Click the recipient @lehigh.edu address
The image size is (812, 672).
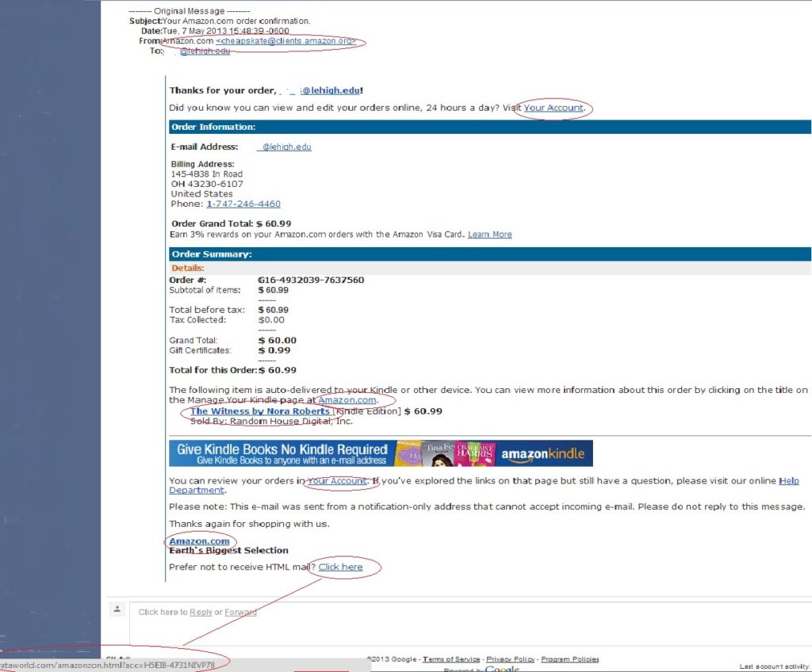point(205,51)
